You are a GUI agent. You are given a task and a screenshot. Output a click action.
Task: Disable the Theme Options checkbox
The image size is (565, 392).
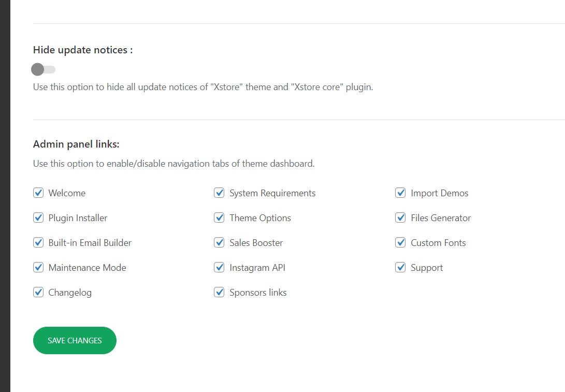[x=219, y=218]
